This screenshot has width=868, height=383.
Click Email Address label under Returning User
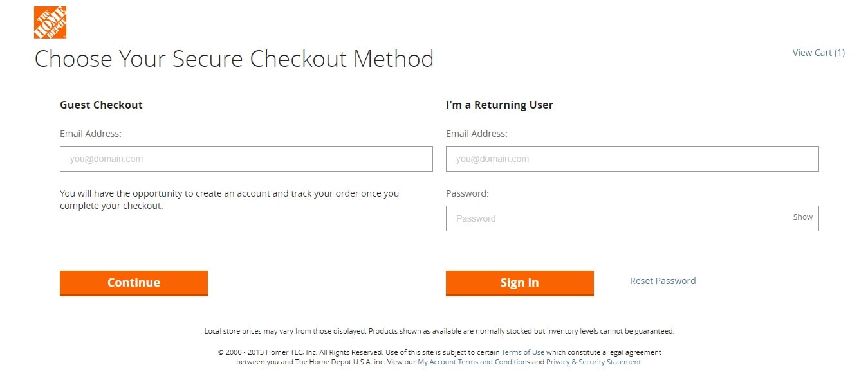pos(477,134)
